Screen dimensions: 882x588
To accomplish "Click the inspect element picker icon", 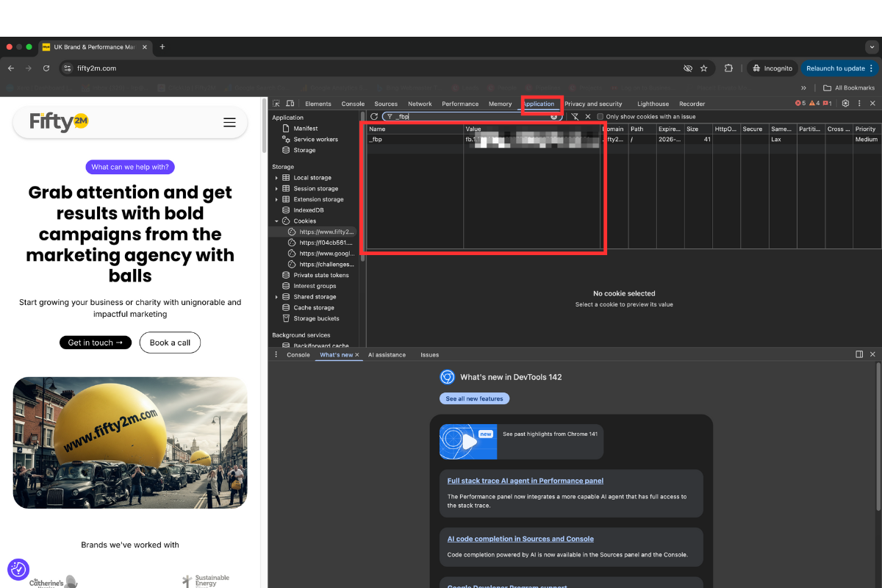I will pyautogui.click(x=276, y=104).
